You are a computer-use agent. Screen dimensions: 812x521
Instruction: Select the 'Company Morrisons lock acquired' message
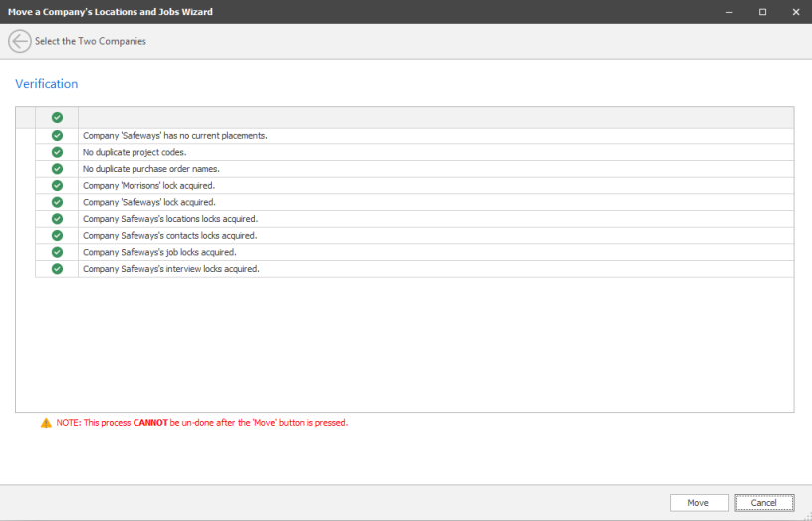(148, 185)
